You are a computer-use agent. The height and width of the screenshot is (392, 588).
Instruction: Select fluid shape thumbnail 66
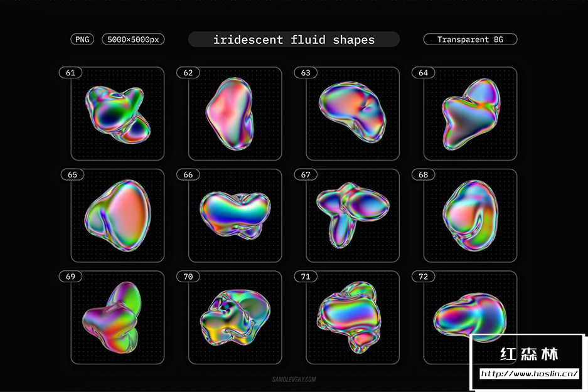coord(235,216)
